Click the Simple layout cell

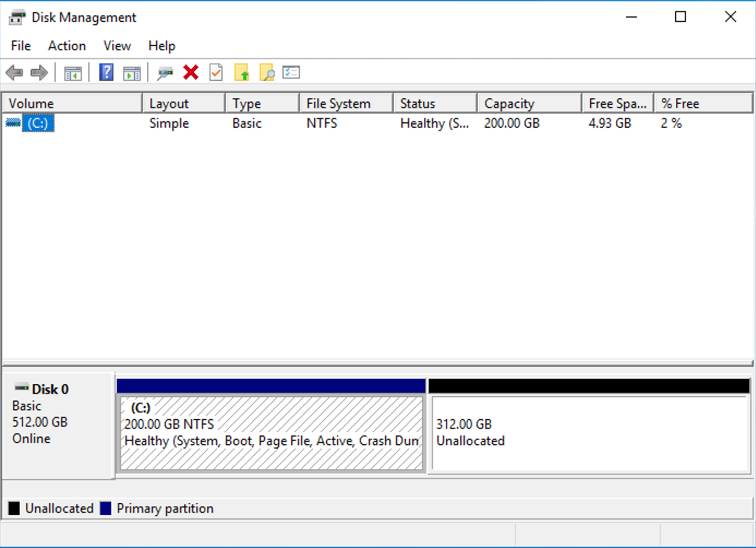(169, 123)
